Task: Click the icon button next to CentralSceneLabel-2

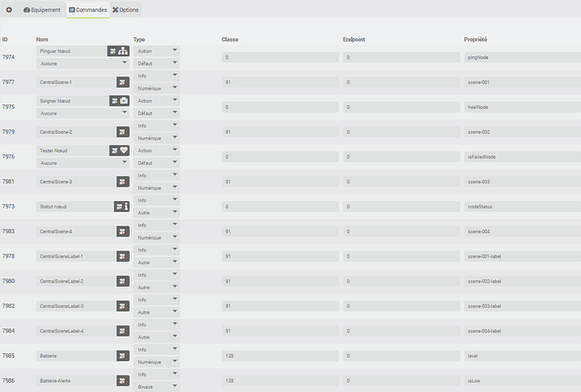Action: click(122, 281)
